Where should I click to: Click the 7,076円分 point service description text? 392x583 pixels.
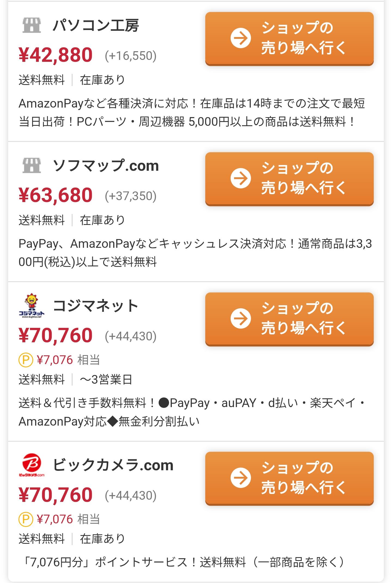183,562
